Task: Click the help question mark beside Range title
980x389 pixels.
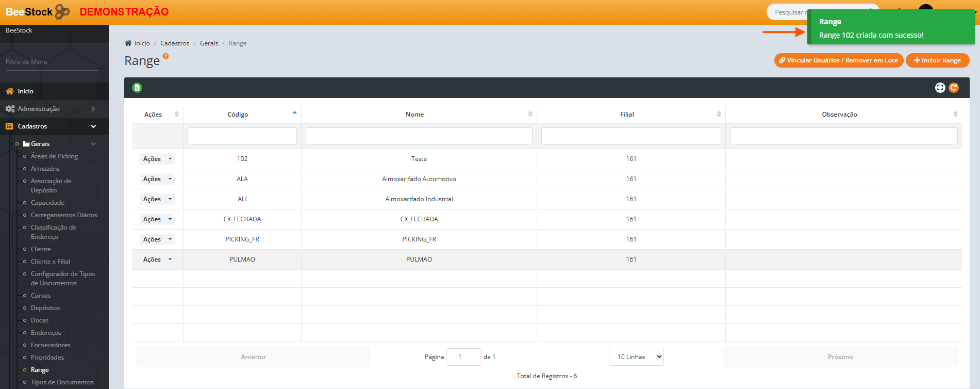Action: click(x=165, y=56)
